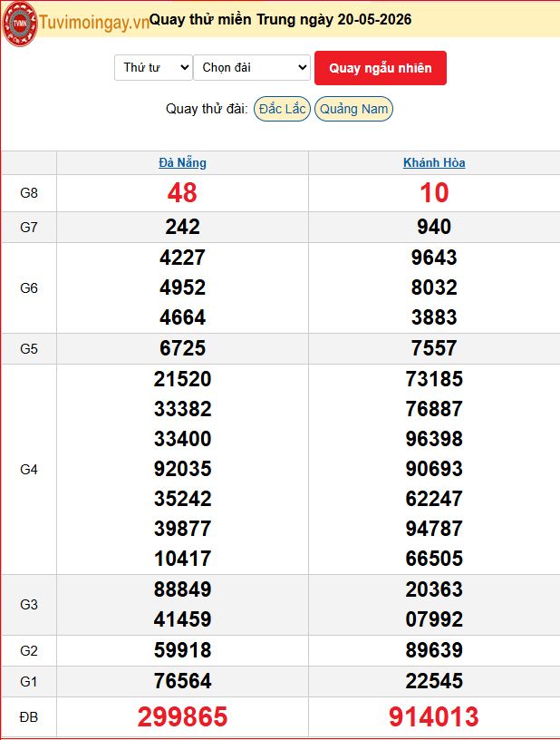Click the G5 number 6725
Screen dimensions: 560x740
(182, 348)
